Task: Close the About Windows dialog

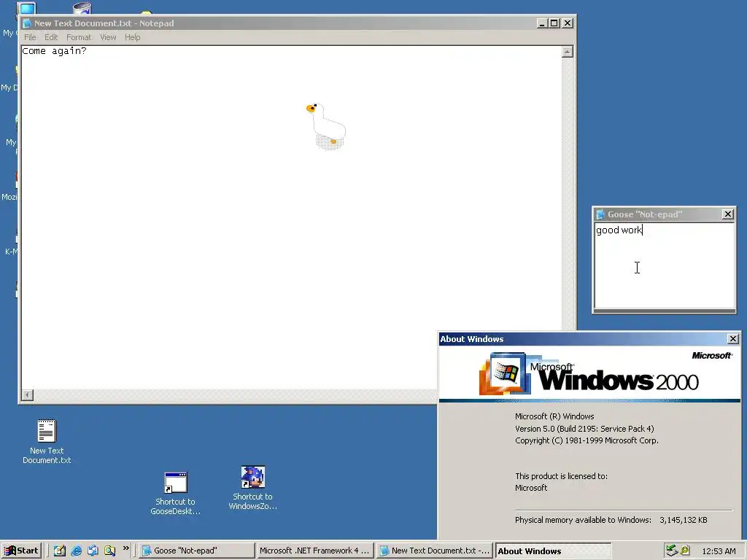Action: 733,338
